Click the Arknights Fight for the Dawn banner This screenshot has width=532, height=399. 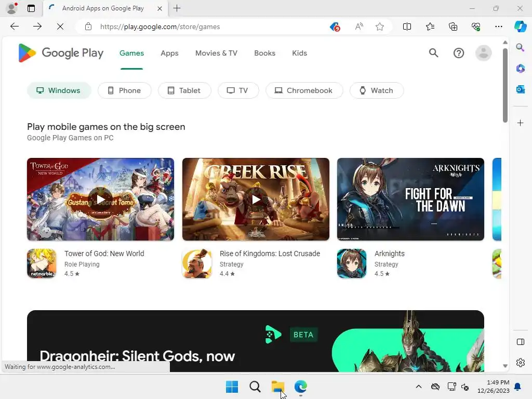(410, 199)
